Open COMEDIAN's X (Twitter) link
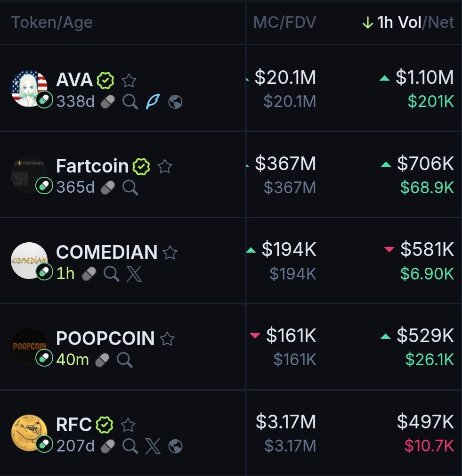The height and width of the screenshot is (476, 462). tap(134, 273)
